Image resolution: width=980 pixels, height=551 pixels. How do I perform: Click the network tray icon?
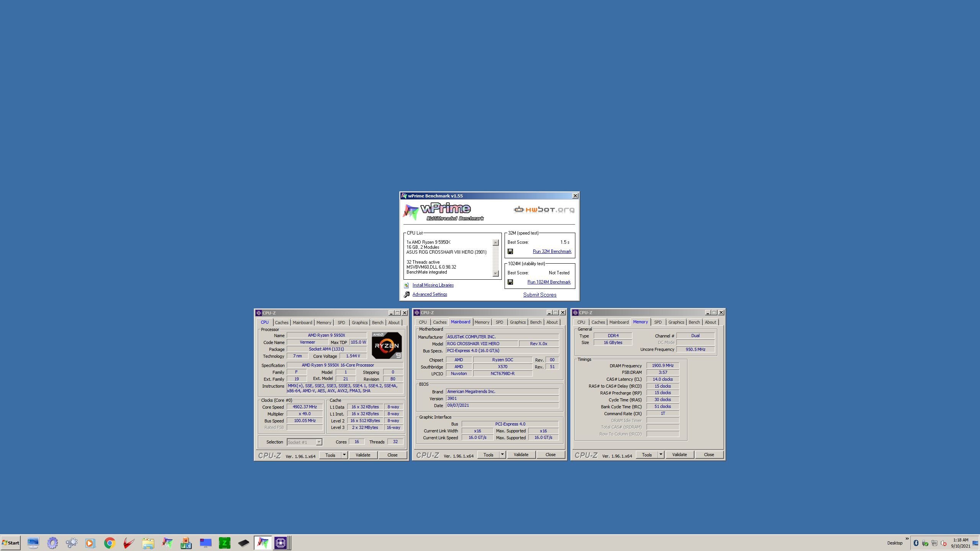click(x=934, y=543)
